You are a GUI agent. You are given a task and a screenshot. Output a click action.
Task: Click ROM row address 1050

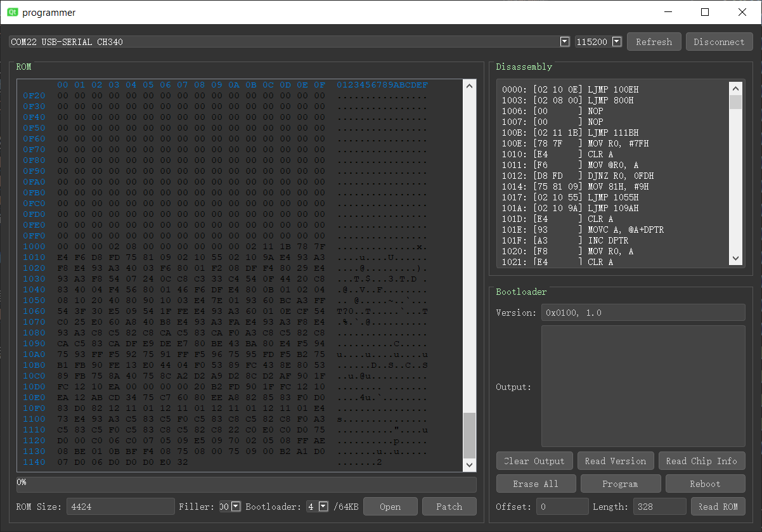(34, 300)
